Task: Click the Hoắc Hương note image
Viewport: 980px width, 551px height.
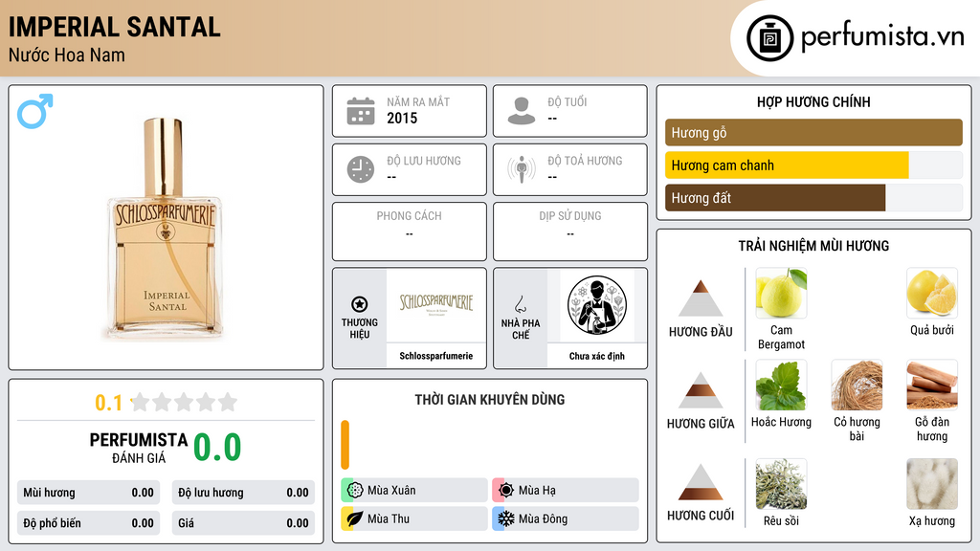Action: tap(781, 385)
